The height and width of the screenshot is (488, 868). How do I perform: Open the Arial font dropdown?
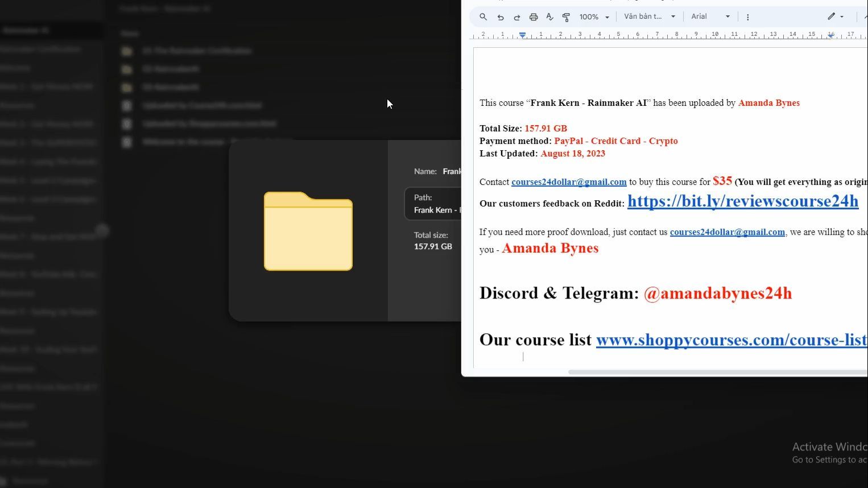coord(710,16)
